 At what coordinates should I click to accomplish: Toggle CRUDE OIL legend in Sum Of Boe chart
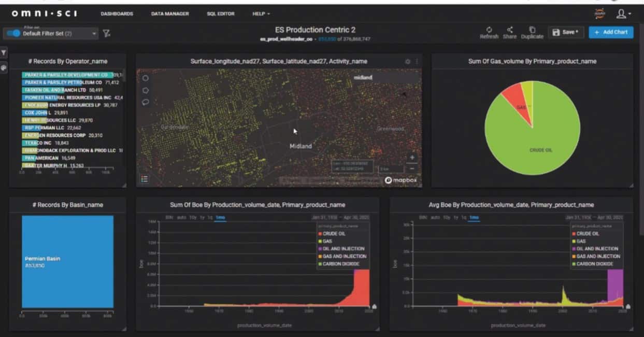tap(332, 234)
